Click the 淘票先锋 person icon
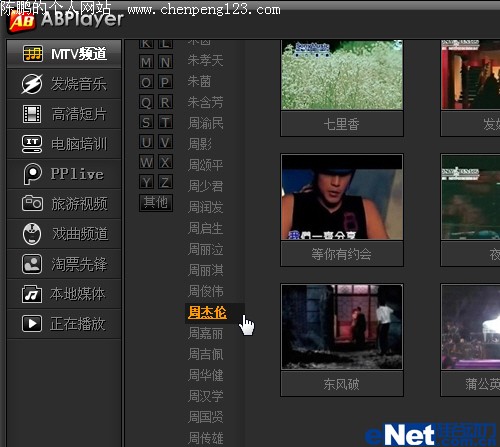Image resolution: width=500 pixels, height=447 pixels. click(32, 264)
